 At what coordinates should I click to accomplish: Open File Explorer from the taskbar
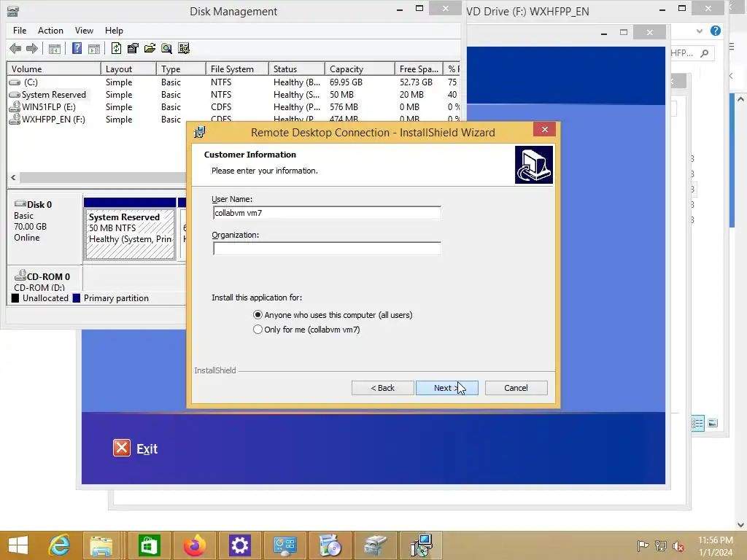point(101,545)
